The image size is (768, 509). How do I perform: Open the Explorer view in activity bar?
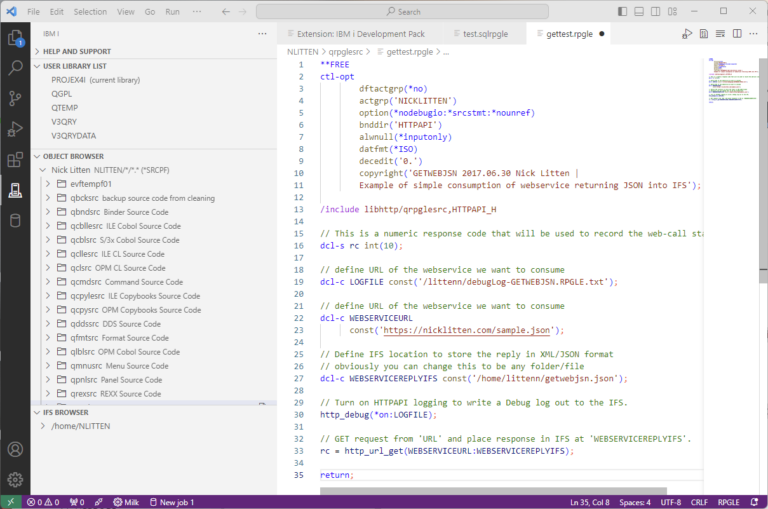point(15,38)
